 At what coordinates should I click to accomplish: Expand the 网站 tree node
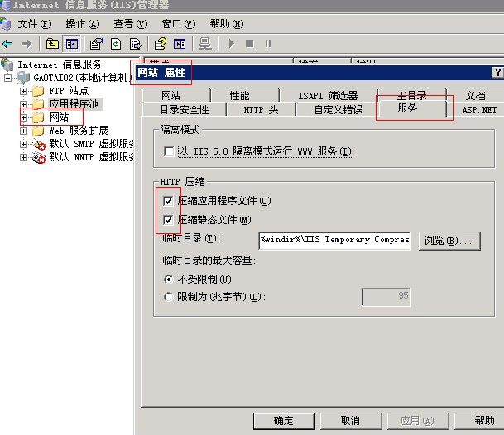pyautogui.click(x=24, y=117)
